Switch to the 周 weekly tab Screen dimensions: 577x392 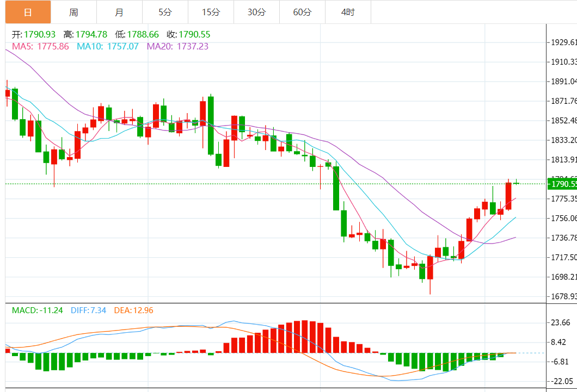pyautogui.click(x=73, y=12)
